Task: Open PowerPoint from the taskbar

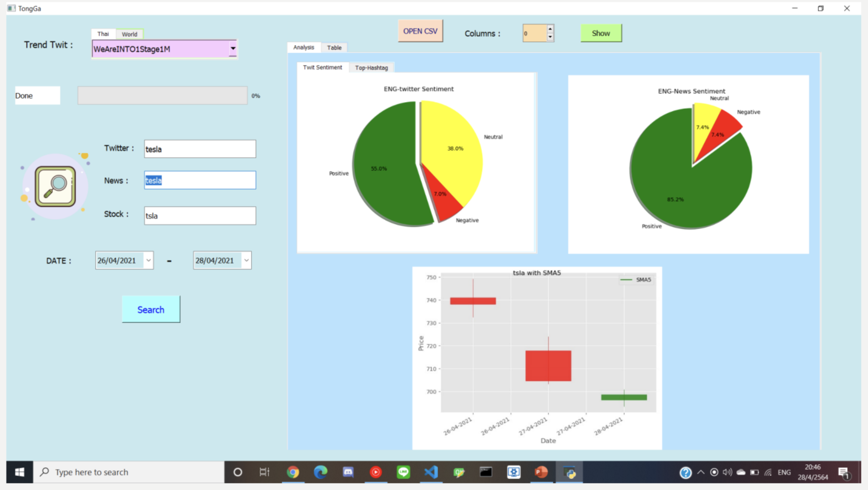Action: pos(541,472)
